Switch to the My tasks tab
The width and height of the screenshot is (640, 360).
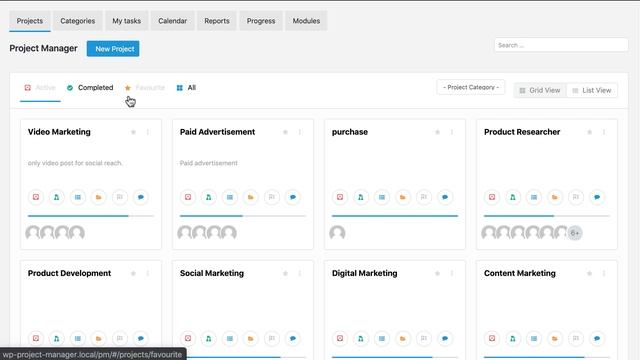point(127,21)
